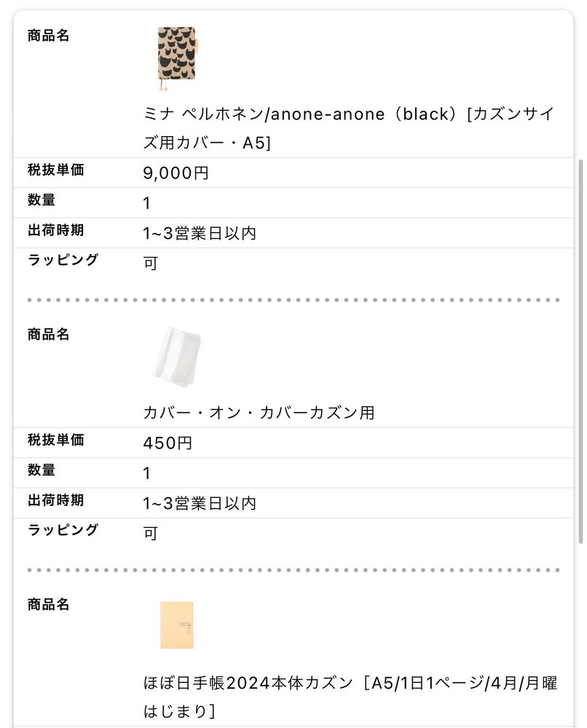The image size is (587, 728).
Task: Open the anone-anone black cover thumbnail
Action: (x=176, y=58)
